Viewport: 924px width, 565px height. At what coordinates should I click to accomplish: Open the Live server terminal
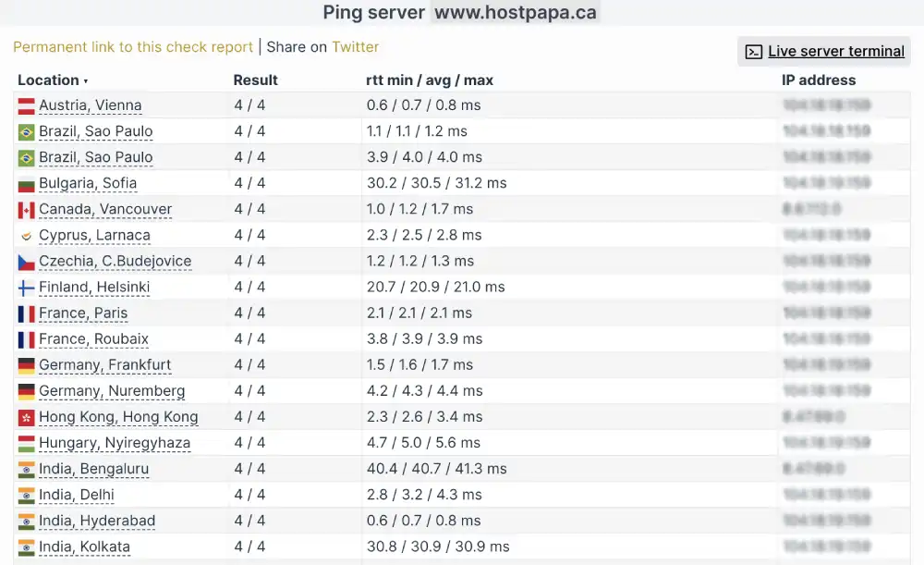(x=834, y=51)
